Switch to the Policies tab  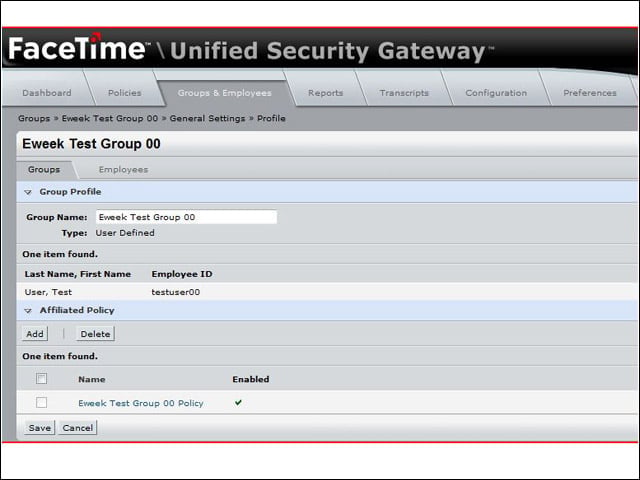[124, 93]
